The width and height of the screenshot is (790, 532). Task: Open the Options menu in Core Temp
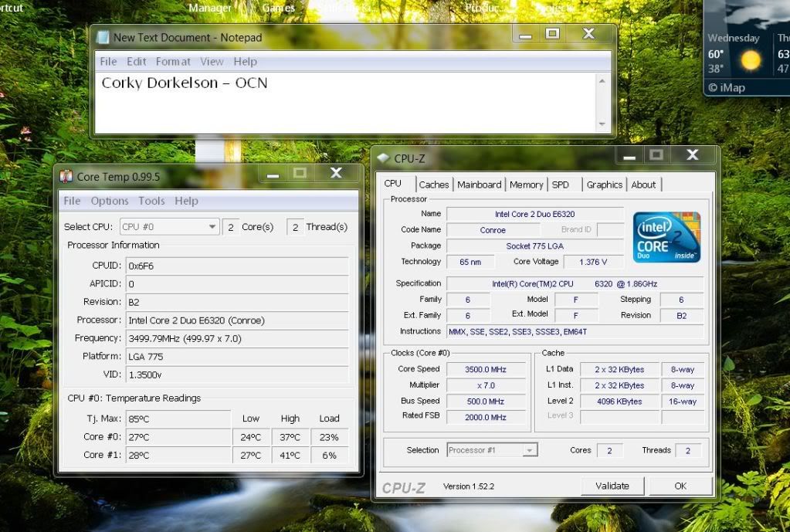pyautogui.click(x=110, y=201)
